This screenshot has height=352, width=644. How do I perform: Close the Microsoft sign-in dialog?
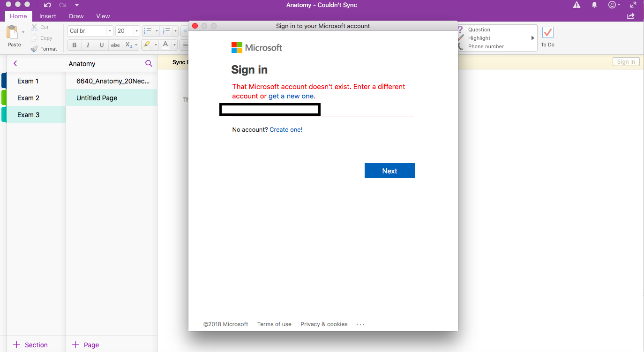click(x=195, y=26)
